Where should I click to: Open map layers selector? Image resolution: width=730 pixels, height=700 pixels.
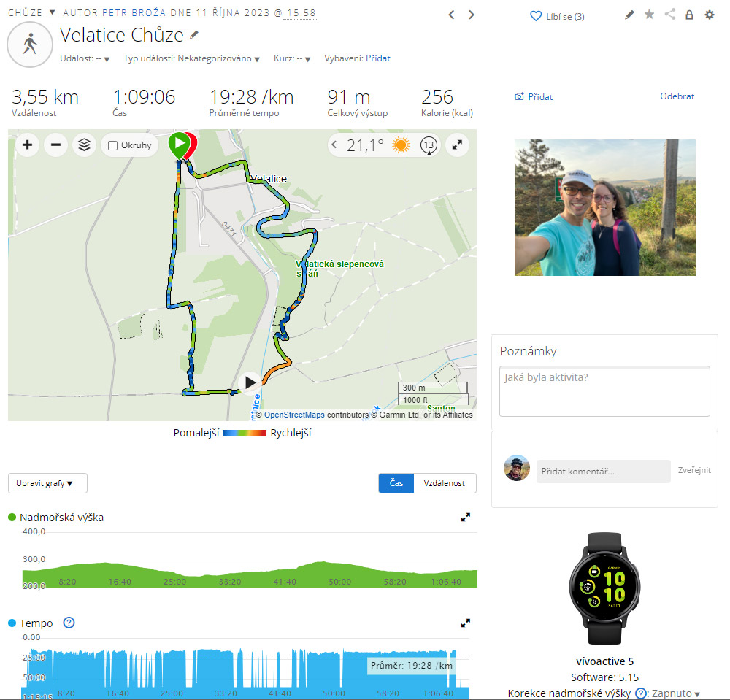coord(84,145)
